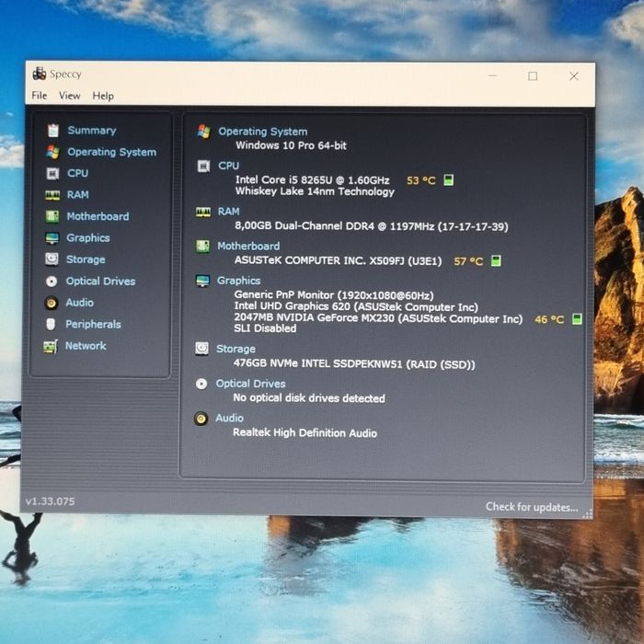Click Storage drive icon in summary panel
This screenshot has height=644, width=644.
pyautogui.click(x=201, y=349)
